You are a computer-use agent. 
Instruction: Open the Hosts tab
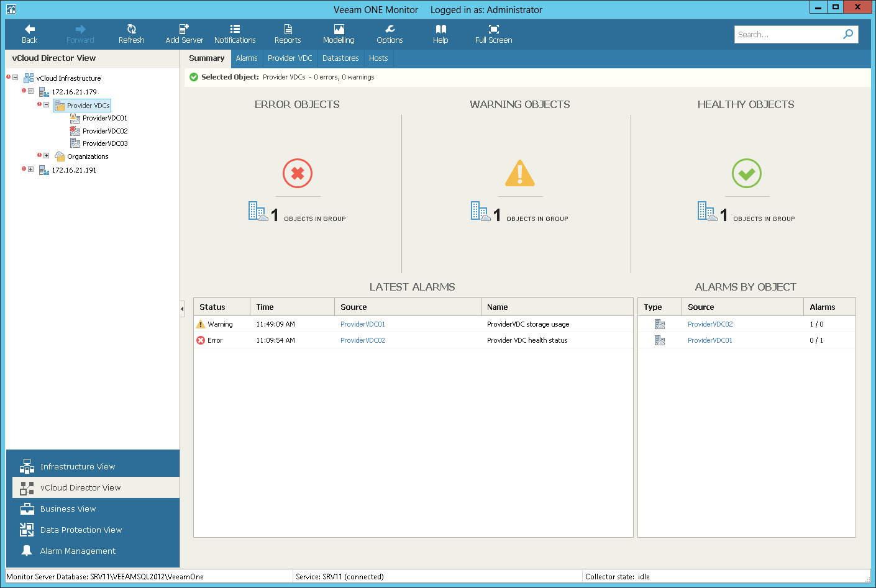[x=378, y=58]
